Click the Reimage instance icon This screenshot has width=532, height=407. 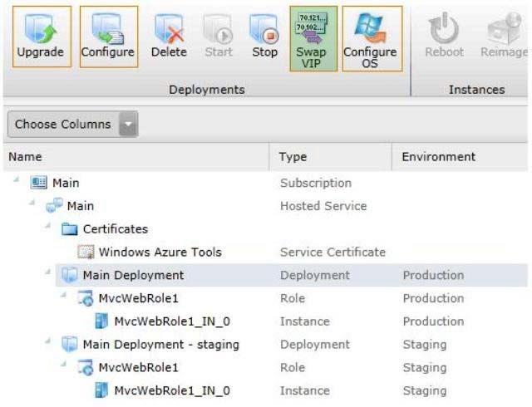pyautogui.click(x=505, y=36)
